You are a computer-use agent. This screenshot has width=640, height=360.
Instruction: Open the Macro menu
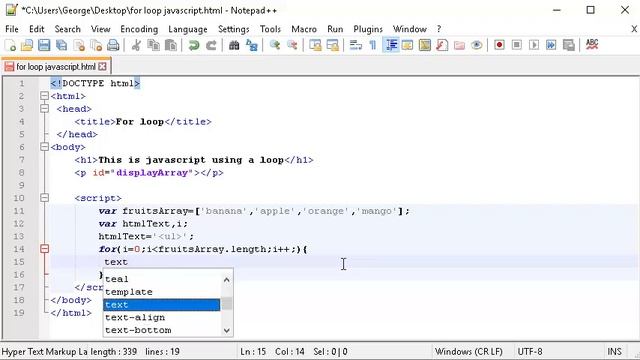tap(304, 29)
